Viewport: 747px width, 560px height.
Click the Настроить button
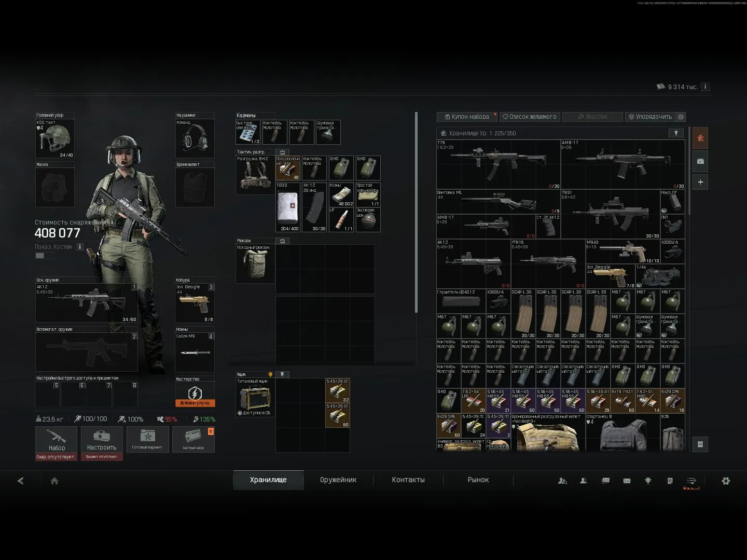[x=102, y=440]
